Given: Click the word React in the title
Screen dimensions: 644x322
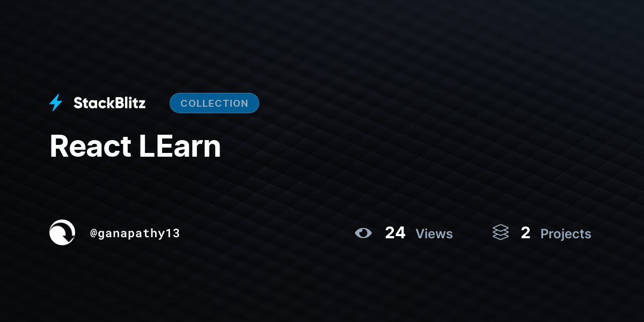Looking at the screenshot, I should (90, 146).
